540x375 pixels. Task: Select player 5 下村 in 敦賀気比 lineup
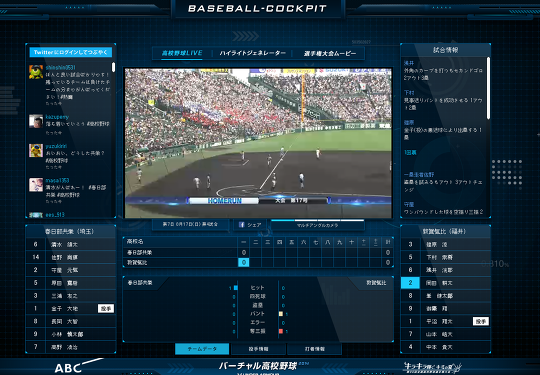click(x=446, y=257)
